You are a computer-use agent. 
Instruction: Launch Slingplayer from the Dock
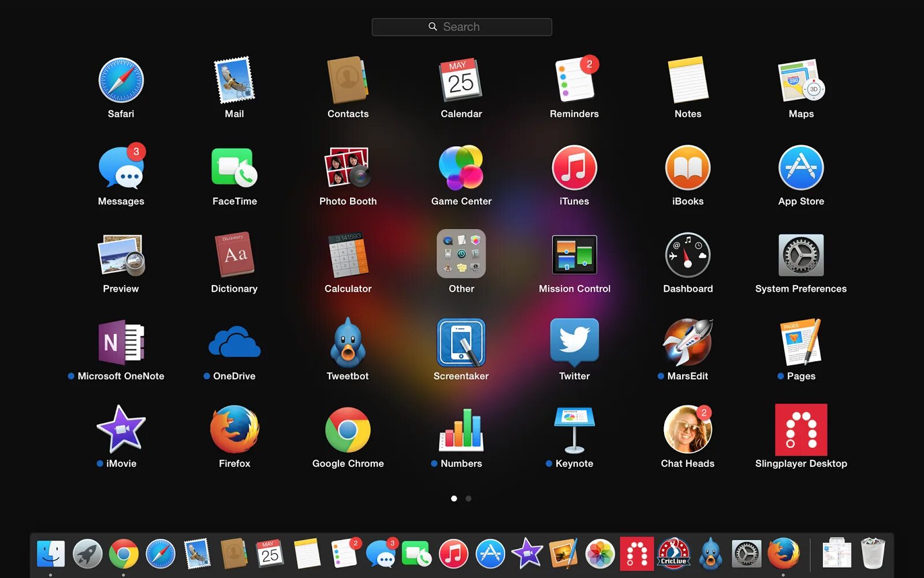point(637,554)
